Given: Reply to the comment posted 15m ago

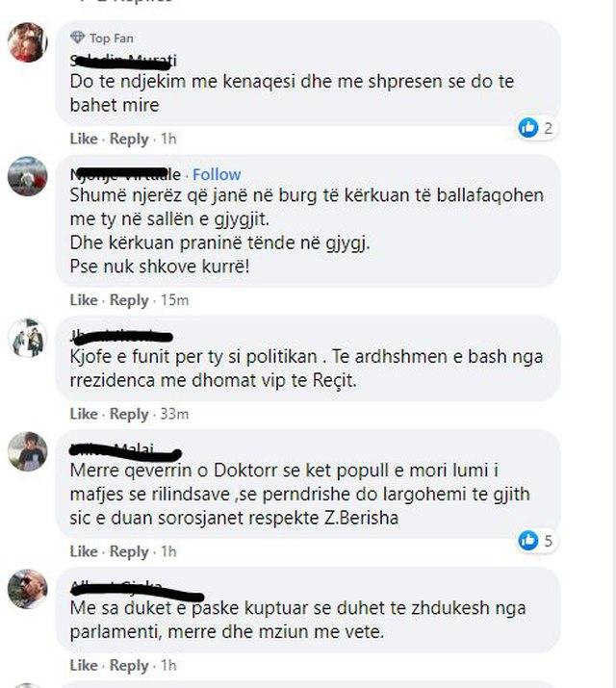Looking at the screenshot, I should (129, 300).
